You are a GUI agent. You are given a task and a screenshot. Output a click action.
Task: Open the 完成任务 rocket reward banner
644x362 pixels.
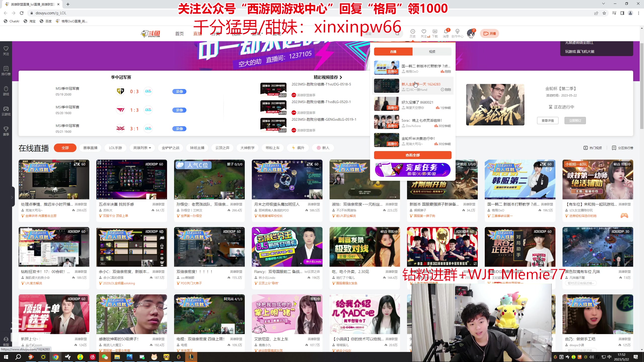tap(413, 170)
